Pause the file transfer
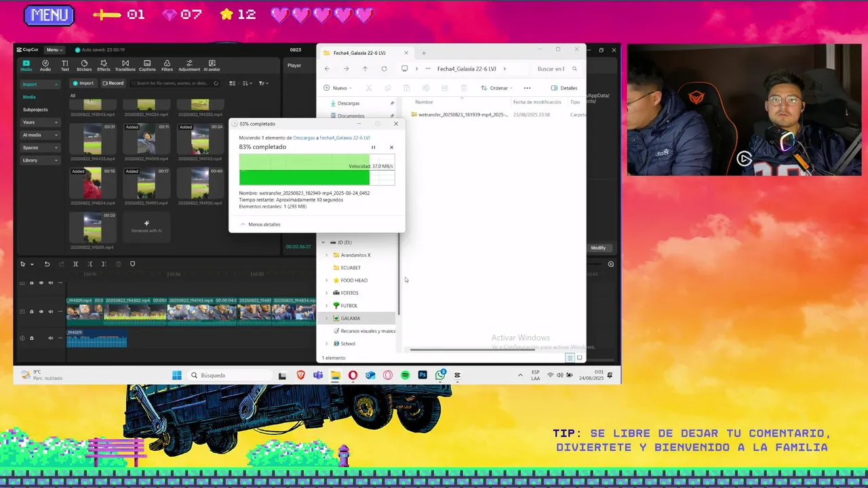 [x=373, y=147]
